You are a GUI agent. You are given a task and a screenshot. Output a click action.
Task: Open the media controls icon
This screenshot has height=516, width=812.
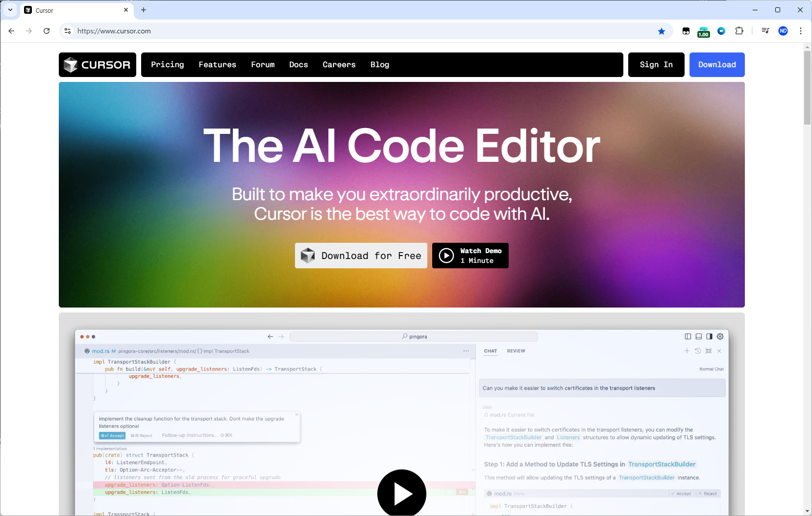point(765,31)
